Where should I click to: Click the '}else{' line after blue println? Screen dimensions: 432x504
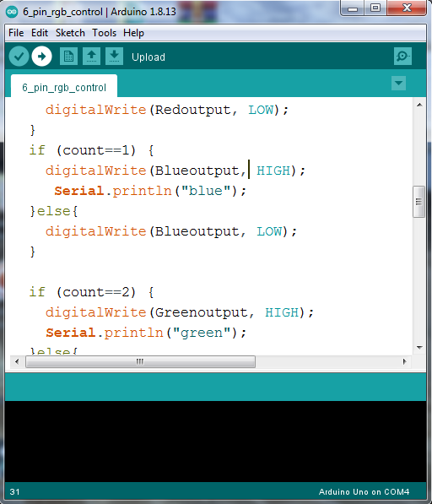pyautogui.click(x=54, y=211)
